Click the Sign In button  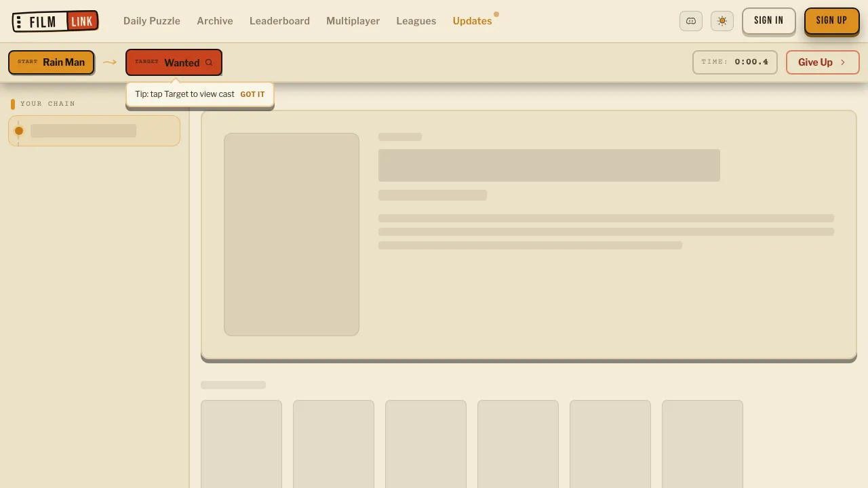769,20
